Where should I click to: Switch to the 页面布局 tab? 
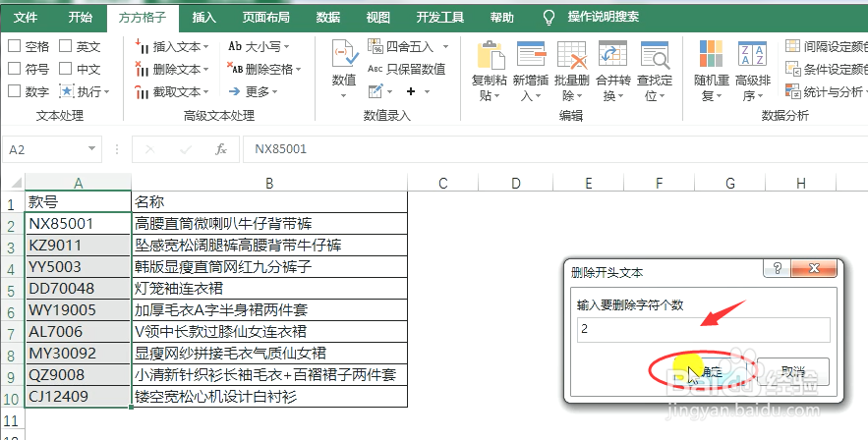[266, 17]
